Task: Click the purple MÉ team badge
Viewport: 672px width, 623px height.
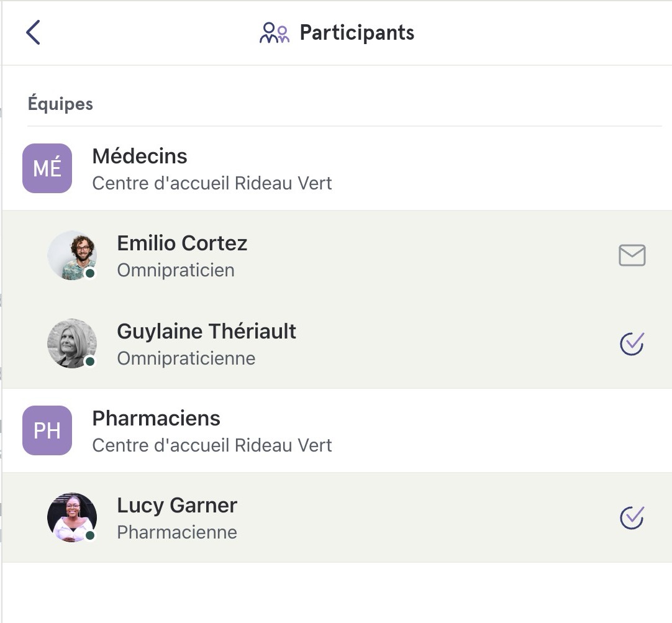Action: click(47, 168)
